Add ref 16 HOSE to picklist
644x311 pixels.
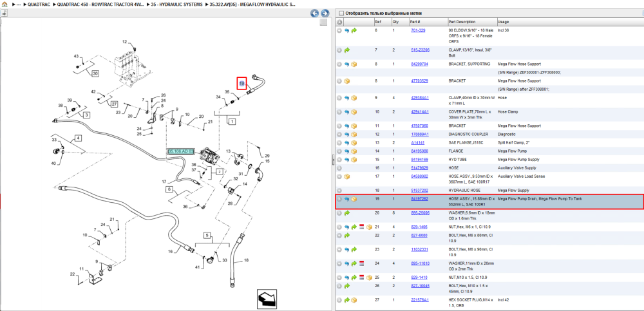pyautogui.click(x=339, y=168)
